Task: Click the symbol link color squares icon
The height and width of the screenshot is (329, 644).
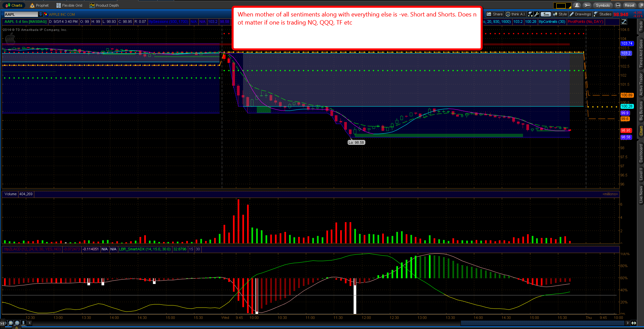Action: 45,14
